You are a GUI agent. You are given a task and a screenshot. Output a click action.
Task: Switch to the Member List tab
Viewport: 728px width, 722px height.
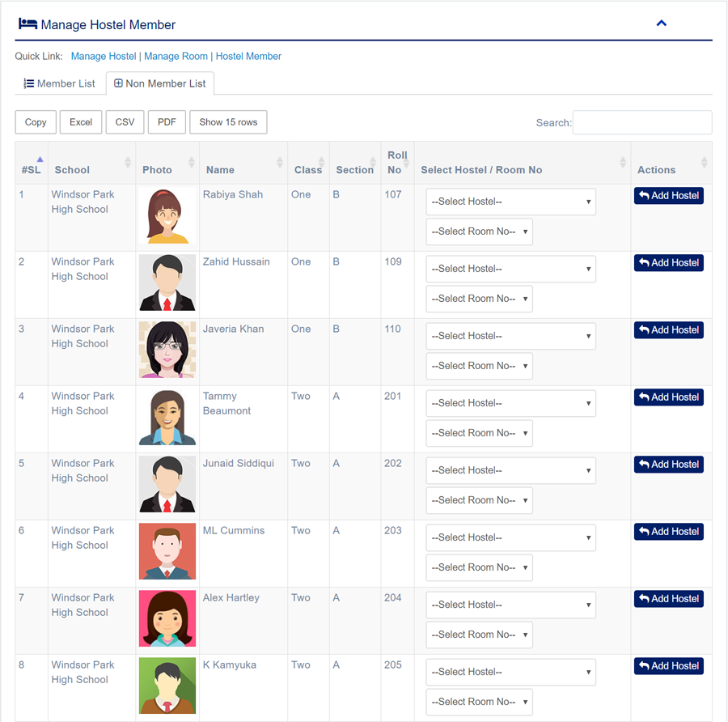coord(60,83)
